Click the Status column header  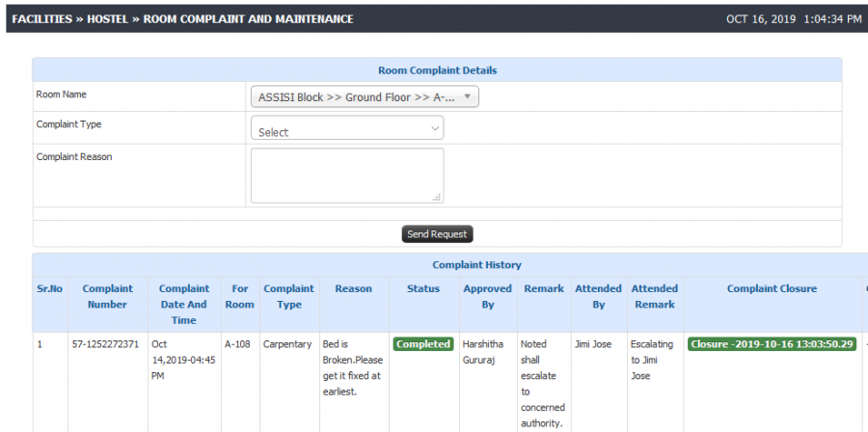click(x=423, y=288)
